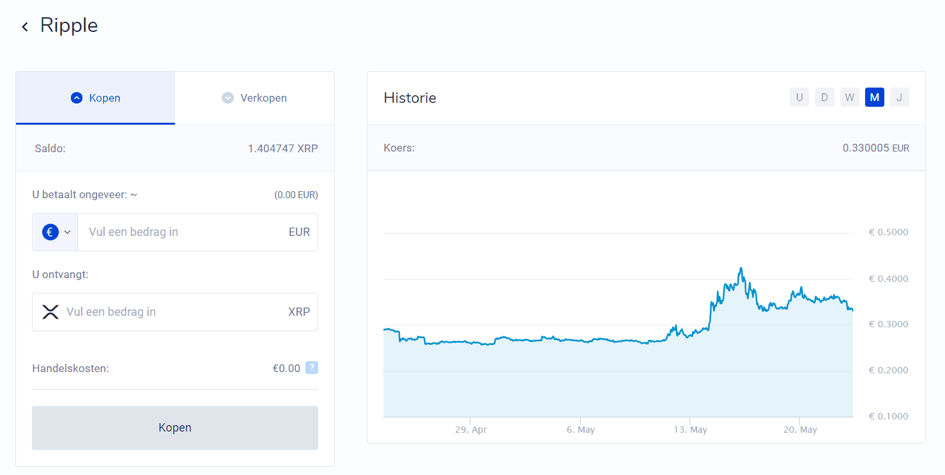Click the 'Handelskosten:' label
This screenshot has height=475, width=945.
pyautogui.click(x=71, y=368)
